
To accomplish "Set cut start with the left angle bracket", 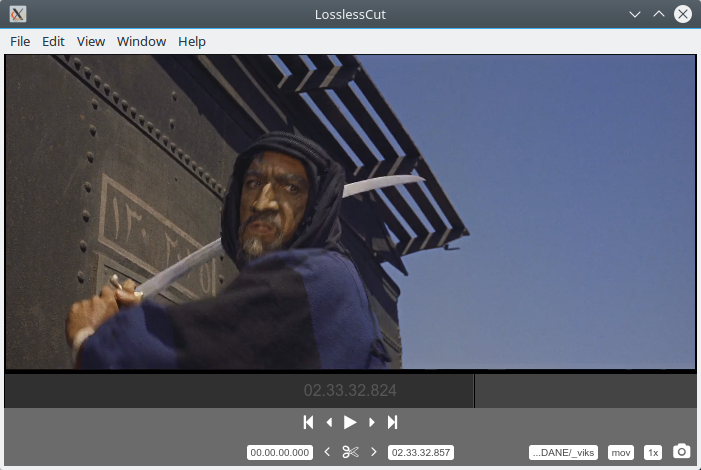I will (x=327, y=452).
